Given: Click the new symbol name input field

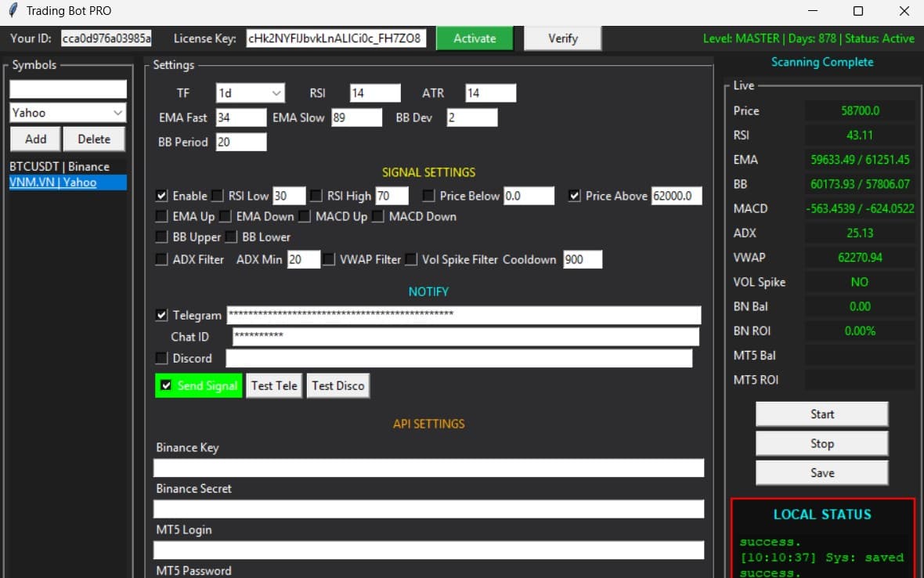Looking at the screenshot, I should [68, 89].
